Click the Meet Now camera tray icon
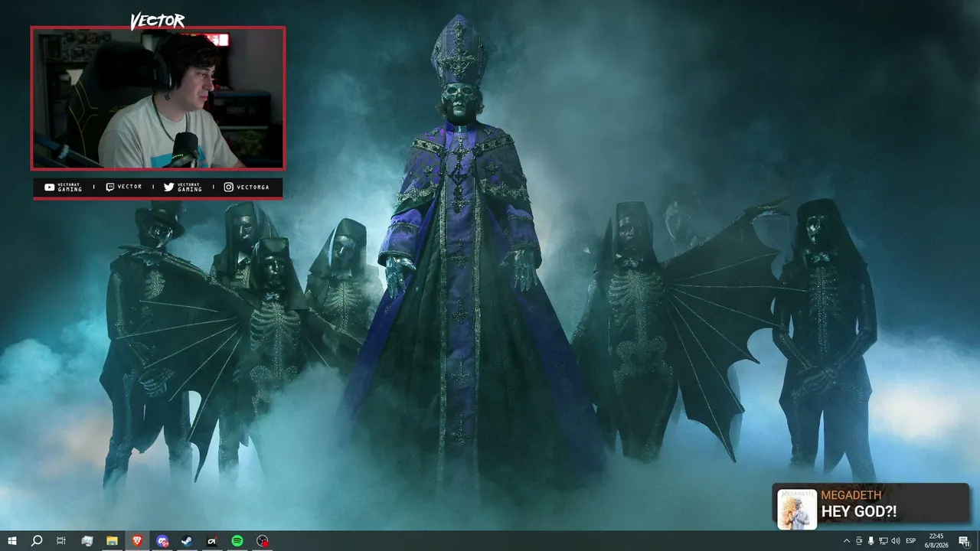The height and width of the screenshot is (551, 980). pyautogui.click(x=859, y=541)
